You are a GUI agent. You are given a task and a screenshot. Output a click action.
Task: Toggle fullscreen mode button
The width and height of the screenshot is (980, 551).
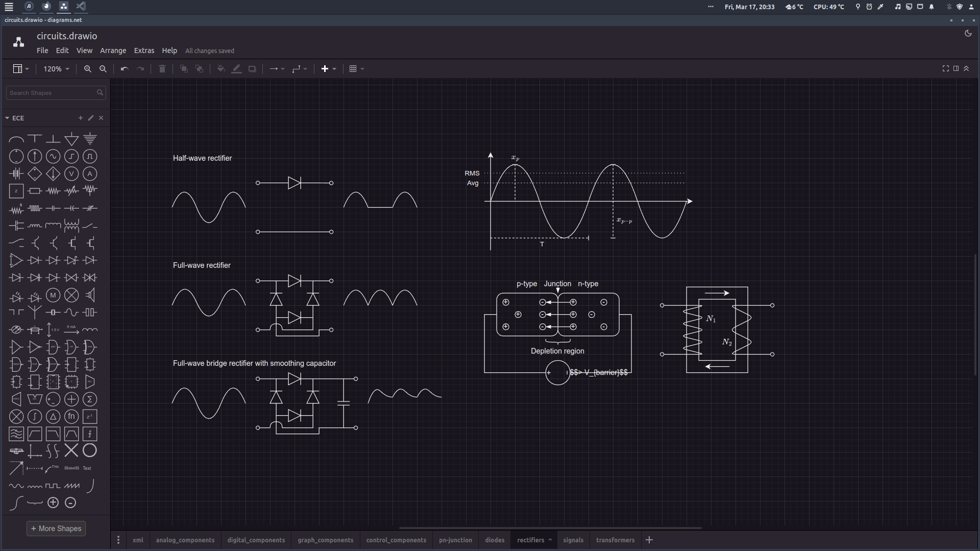[x=946, y=68]
